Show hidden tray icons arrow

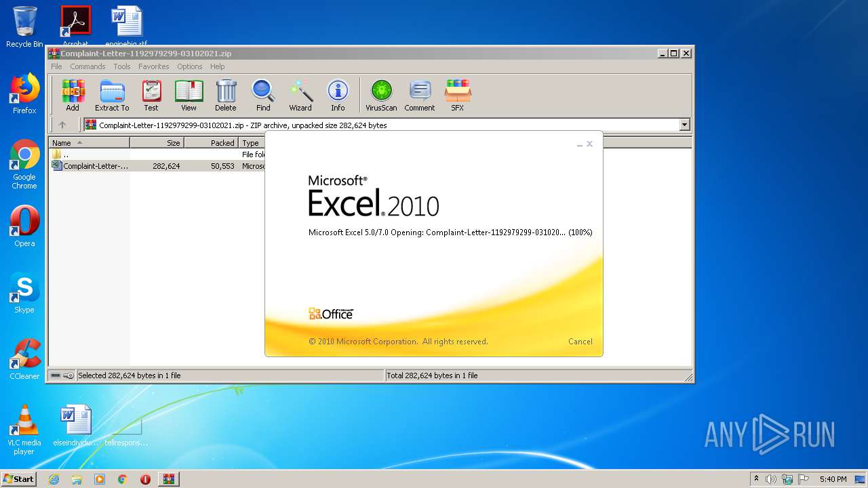pyautogui.click(x=756, y=479)
